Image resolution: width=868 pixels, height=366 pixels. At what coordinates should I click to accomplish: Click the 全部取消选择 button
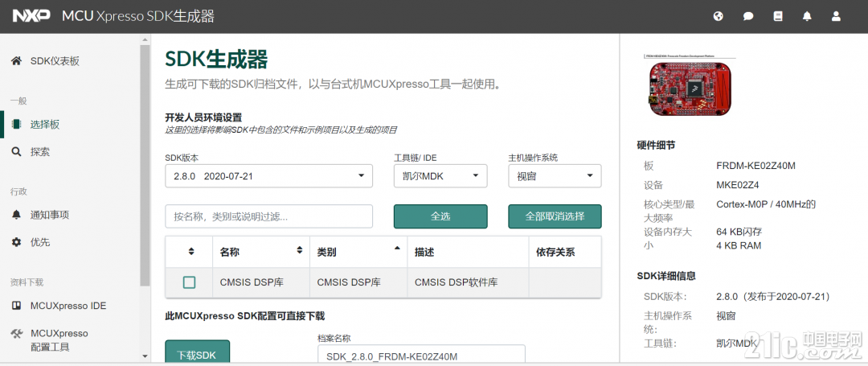pos(555,216)
